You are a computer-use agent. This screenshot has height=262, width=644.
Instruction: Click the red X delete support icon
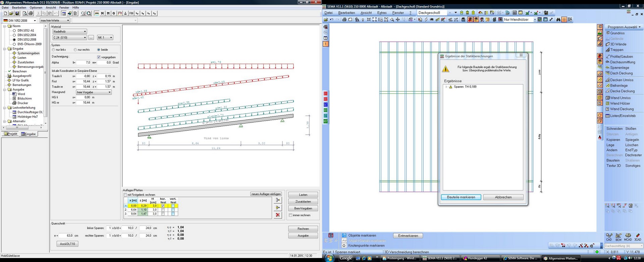click(x=278, y=215)
